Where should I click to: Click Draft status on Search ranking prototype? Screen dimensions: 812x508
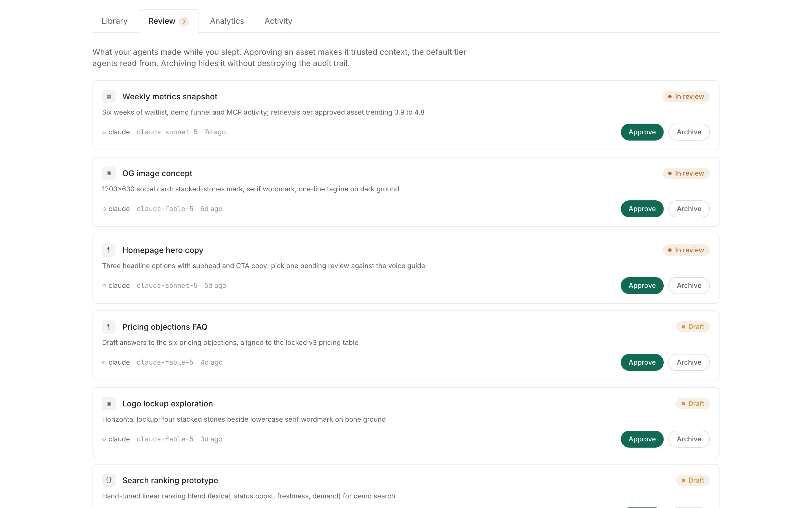692,480
